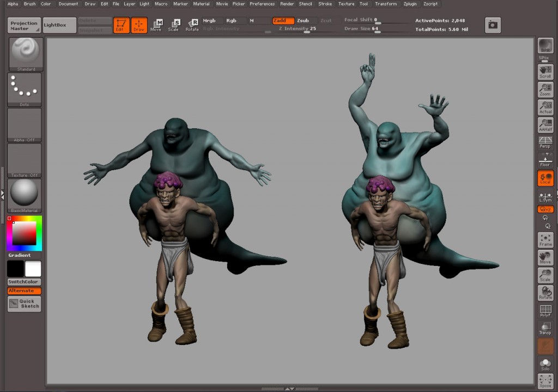Click the camera snapshot icon
Screen dimensions: 558x392
click(493, 25)
